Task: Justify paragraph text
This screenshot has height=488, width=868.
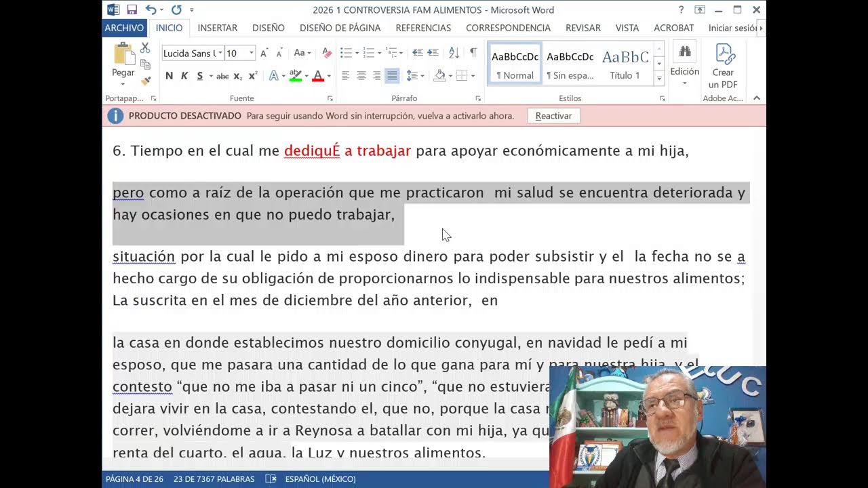Action: click(x=392, y=76)
